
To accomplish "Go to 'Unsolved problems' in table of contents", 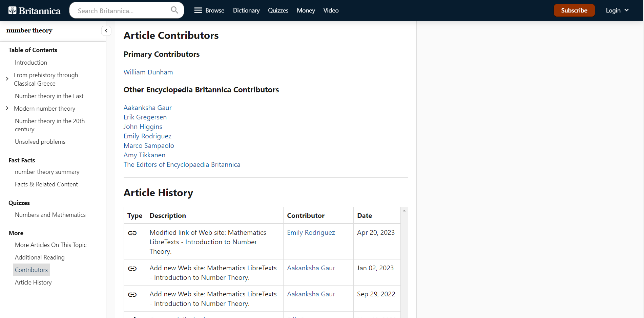I will point(40,142).
